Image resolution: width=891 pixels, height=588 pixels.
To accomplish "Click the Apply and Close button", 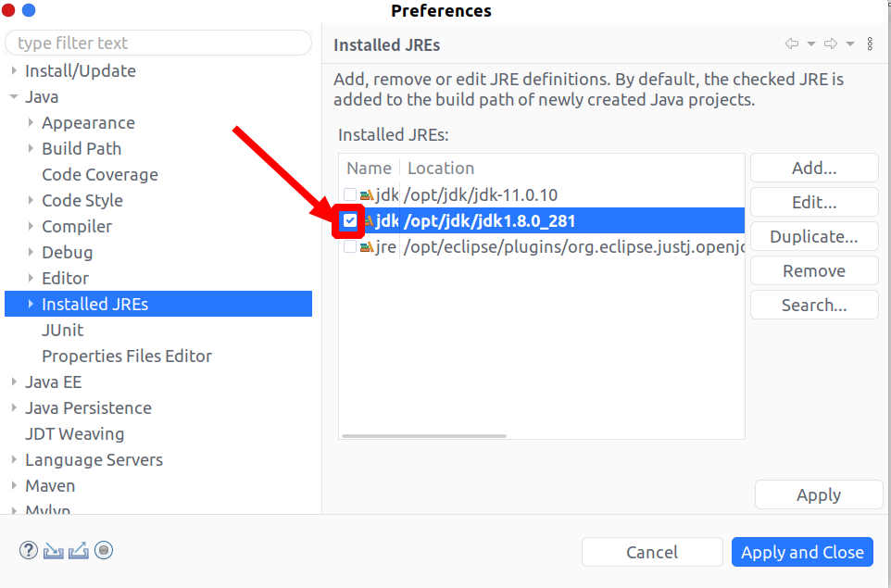I will click(802, 552).
